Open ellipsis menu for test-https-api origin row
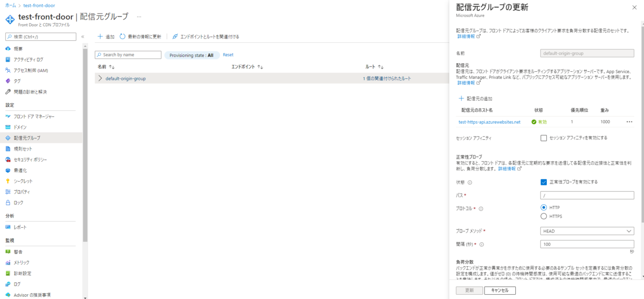Image resolution: width=644 pixels, height=299 pixels. pyautogui.click(x=630, y=122)
